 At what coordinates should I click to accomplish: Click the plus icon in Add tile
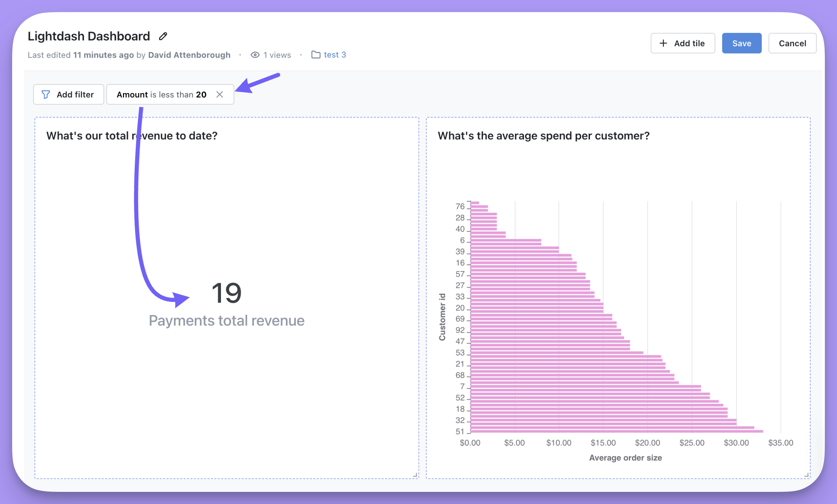click(663, 43)
